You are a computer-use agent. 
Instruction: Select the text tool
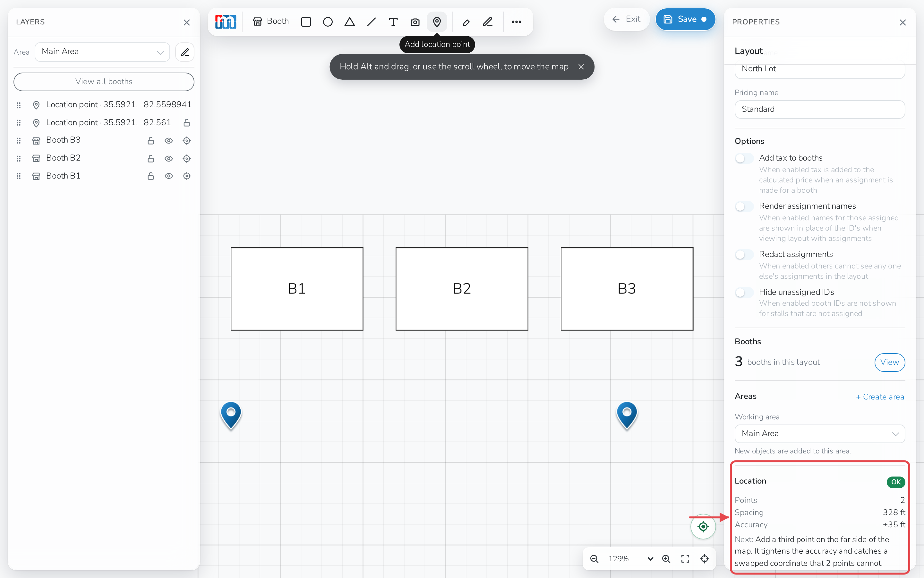pyautogui.click(x=393, y=22)
